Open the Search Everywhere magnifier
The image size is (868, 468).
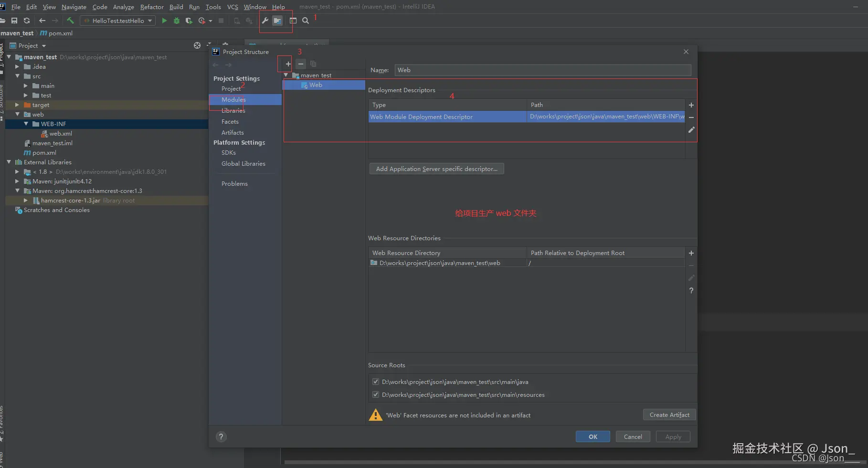tap(306, 21)
